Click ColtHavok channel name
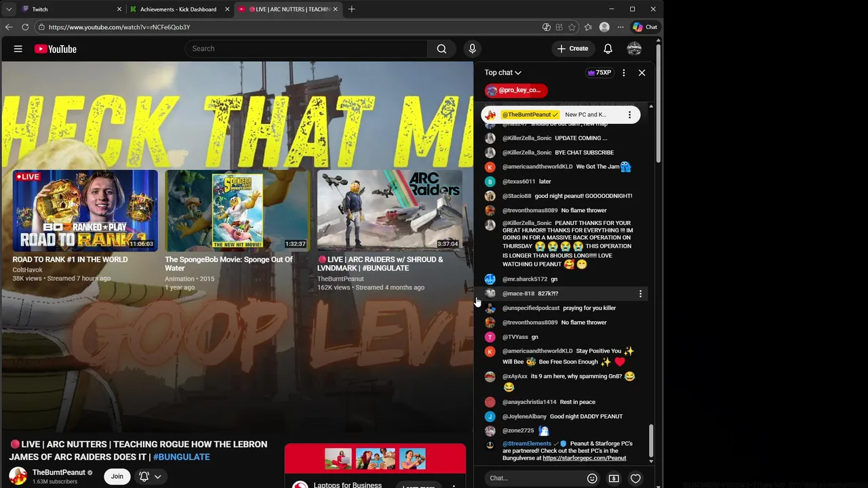This screenshot has width=868, height=488. tap(27, 270)
